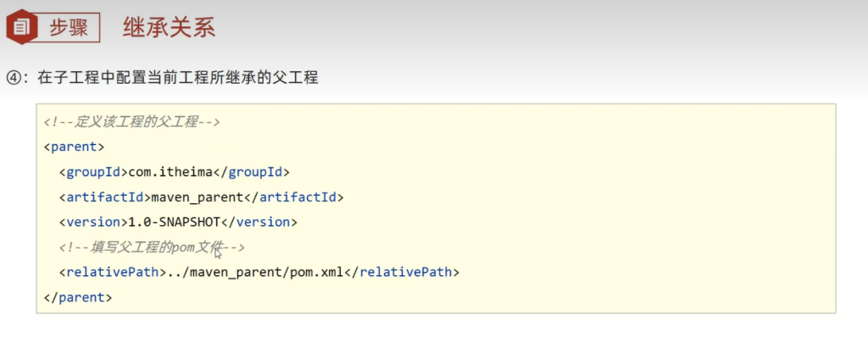
Task: Click the 继承关系 slide title
Action: pos(169,27)
